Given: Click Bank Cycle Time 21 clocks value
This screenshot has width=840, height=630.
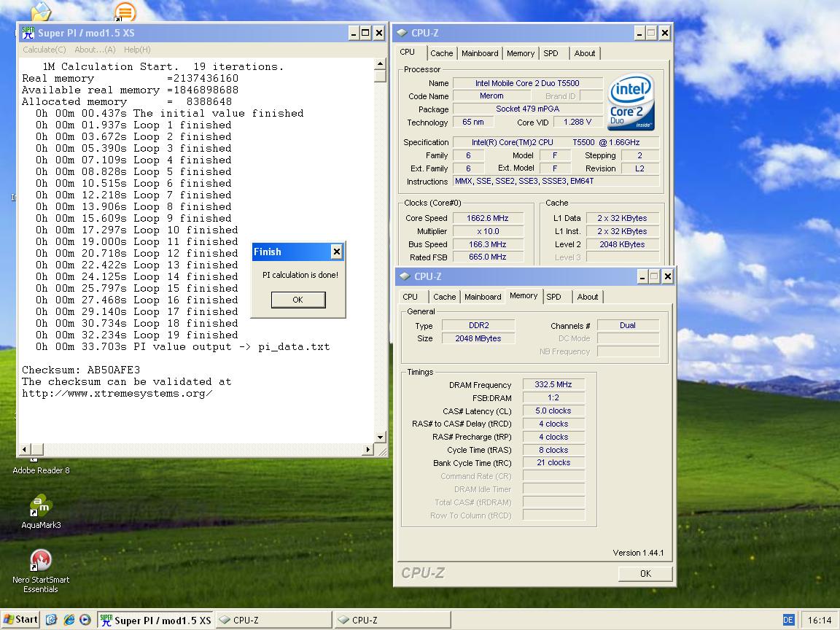Looking at the screenshot, I should (553, 463).
